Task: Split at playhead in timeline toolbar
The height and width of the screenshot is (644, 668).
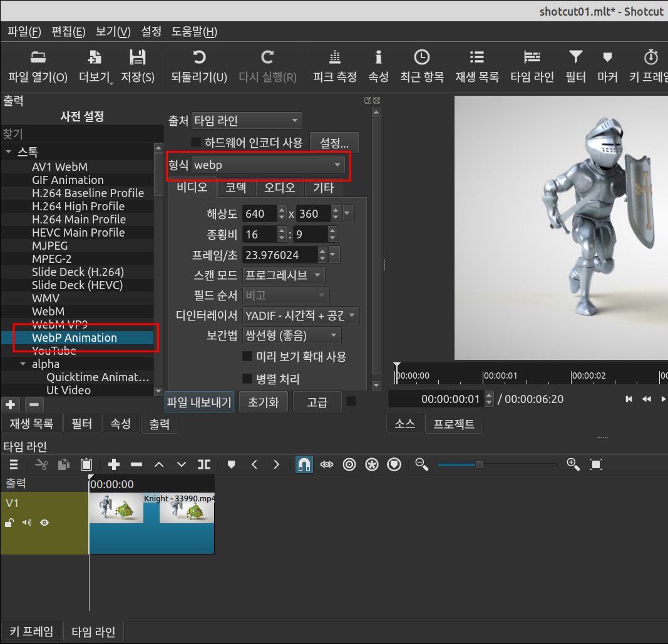Action: pos(204,464)
